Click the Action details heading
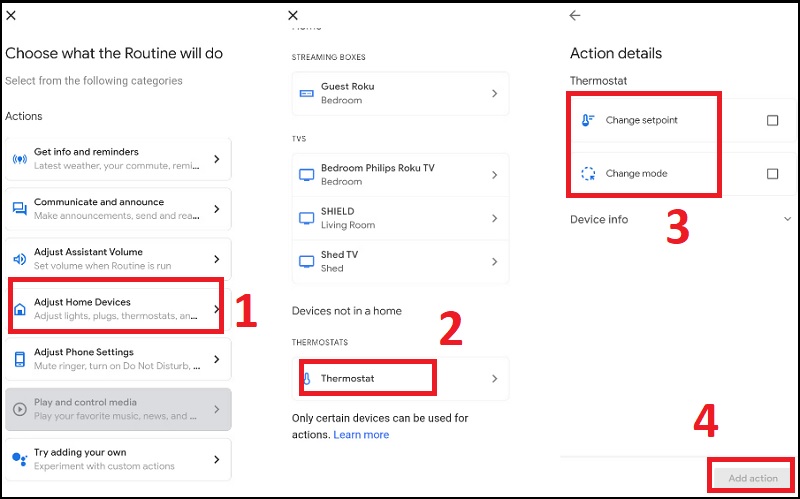Screen dimensions: 800x499 pyautogui.click(x=616, y=53)
